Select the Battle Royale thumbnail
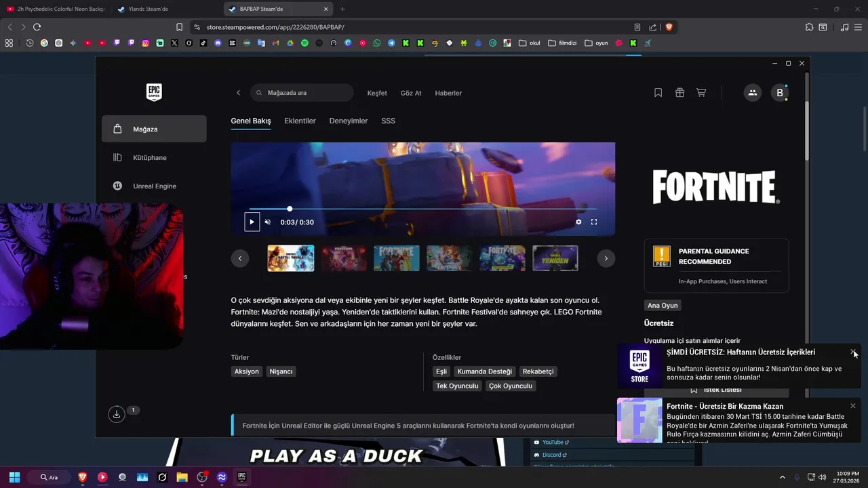The height and width of the screenshot is (488, 868). click(291, 258)
